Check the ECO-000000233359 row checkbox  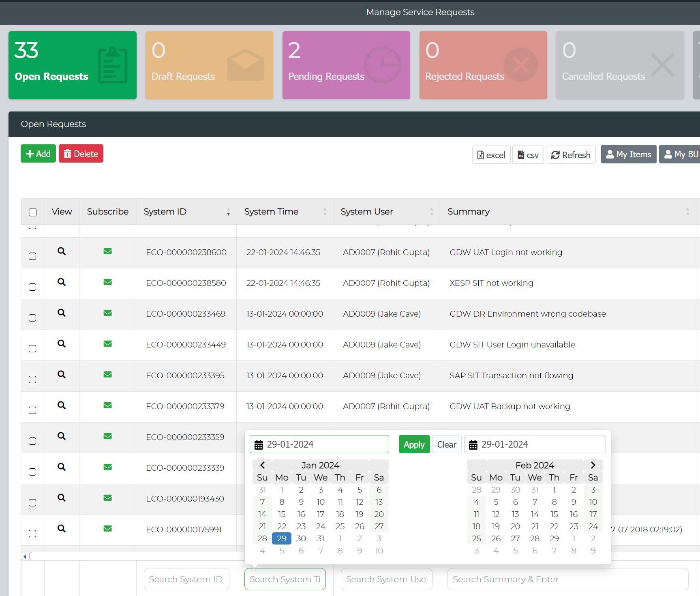pyautogui.click(x=32, y=441)
